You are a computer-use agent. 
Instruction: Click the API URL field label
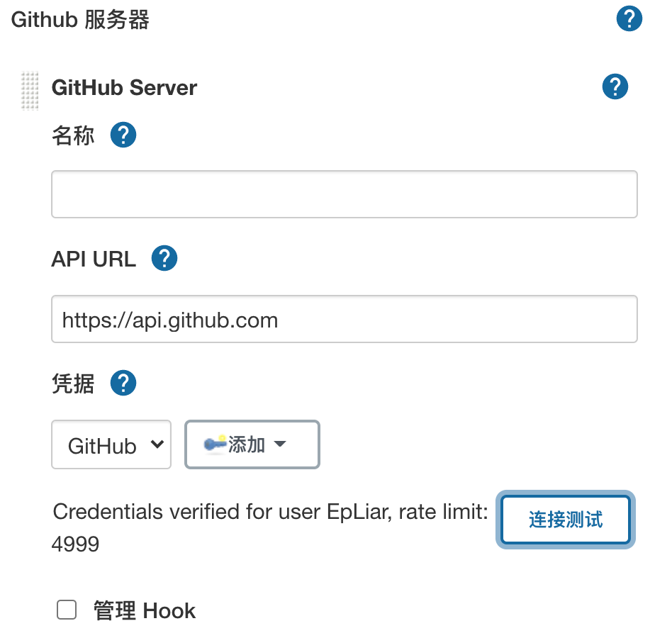pos(94,259)
